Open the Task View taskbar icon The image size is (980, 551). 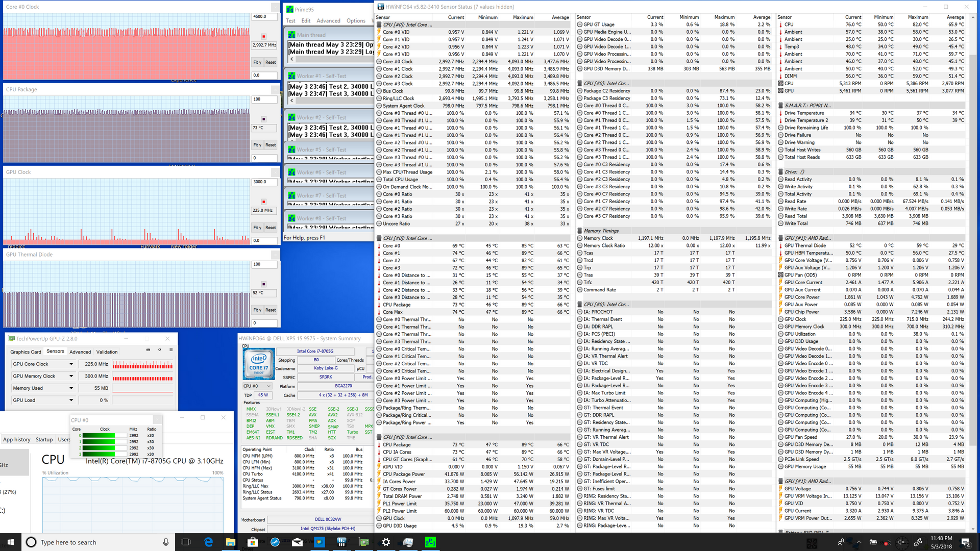tap(186, 542)
